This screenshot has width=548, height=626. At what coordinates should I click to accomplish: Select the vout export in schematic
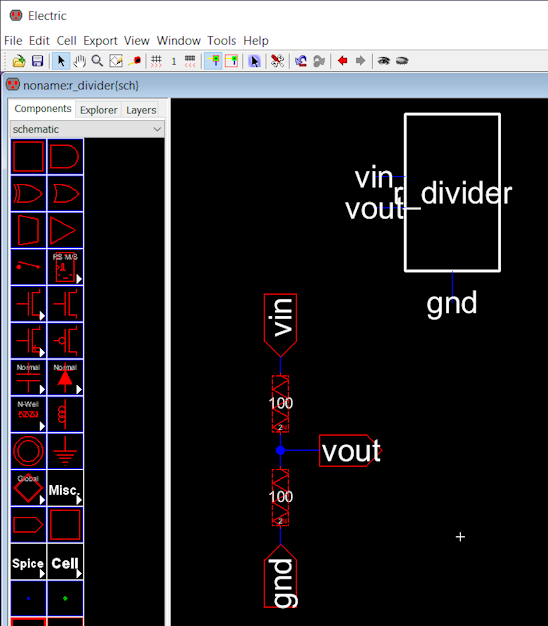tap(350, 451)
